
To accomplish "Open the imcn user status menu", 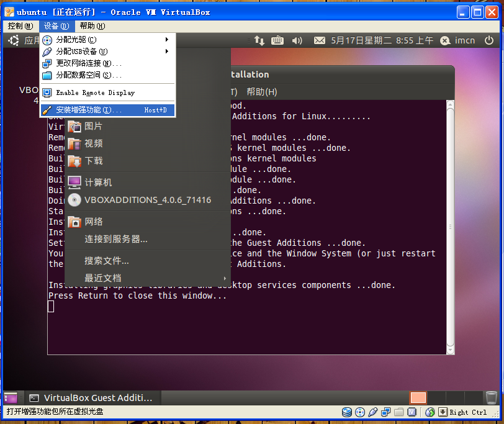I will (x=457, y=40).
